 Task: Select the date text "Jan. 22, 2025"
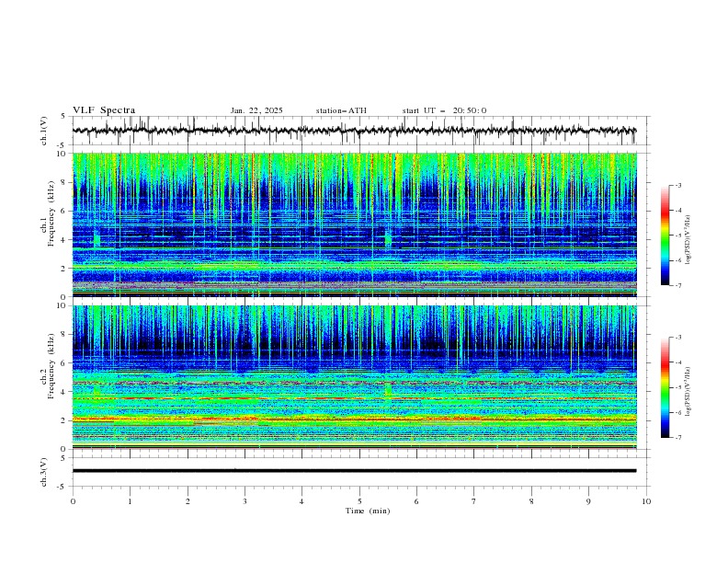click(x=256, y=110)
